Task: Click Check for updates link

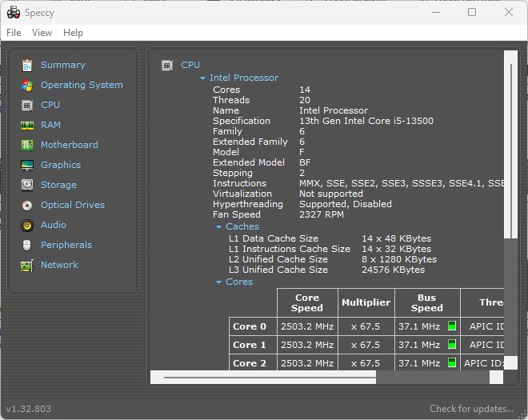Action: tap(471, 409)
